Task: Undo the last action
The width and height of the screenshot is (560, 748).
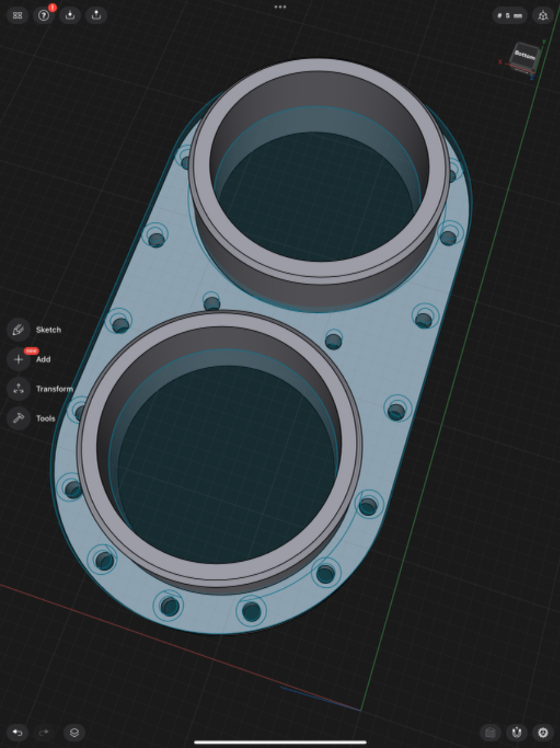Action: click(x=17, y=732)
